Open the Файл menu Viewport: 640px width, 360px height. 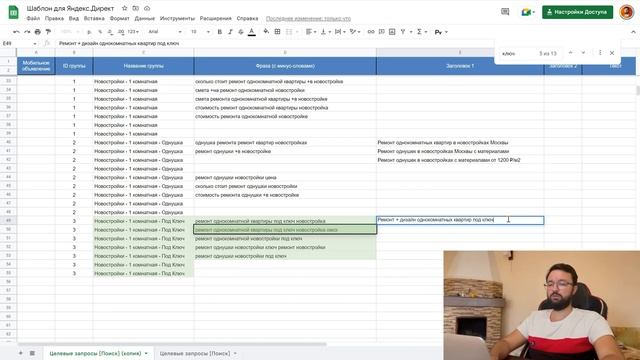point(33,18)
